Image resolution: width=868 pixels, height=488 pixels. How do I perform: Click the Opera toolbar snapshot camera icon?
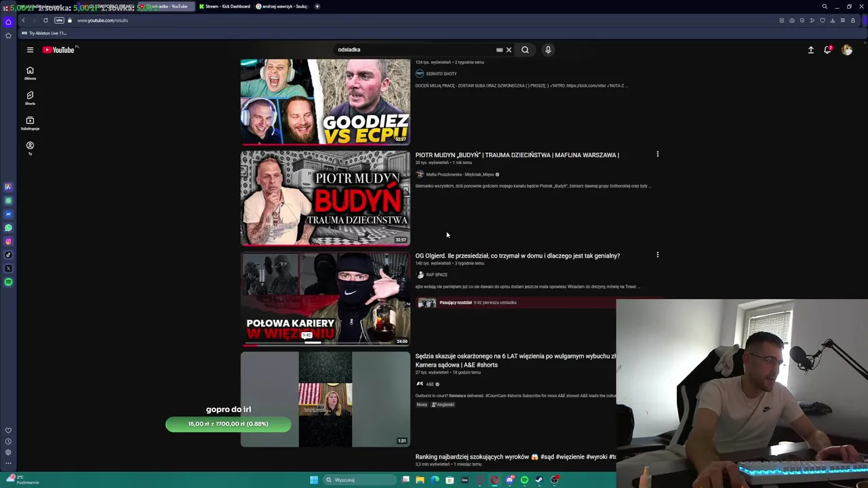click(792, 20)
